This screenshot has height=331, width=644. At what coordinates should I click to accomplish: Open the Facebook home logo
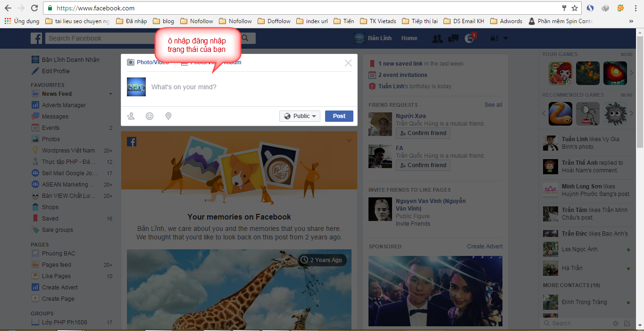[36, 38]
